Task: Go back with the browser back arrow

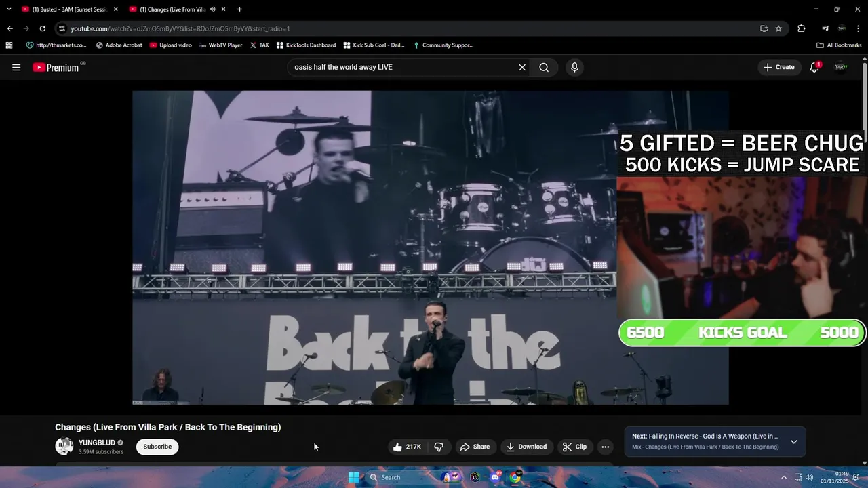Action: pos(9,28)
